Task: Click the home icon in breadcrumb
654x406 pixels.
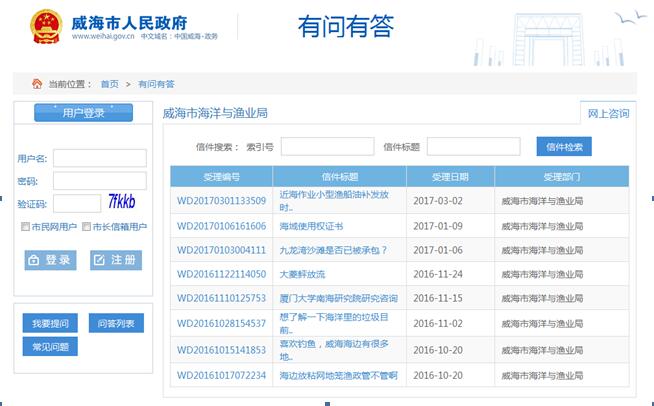Action: click(x=37, y=84)
